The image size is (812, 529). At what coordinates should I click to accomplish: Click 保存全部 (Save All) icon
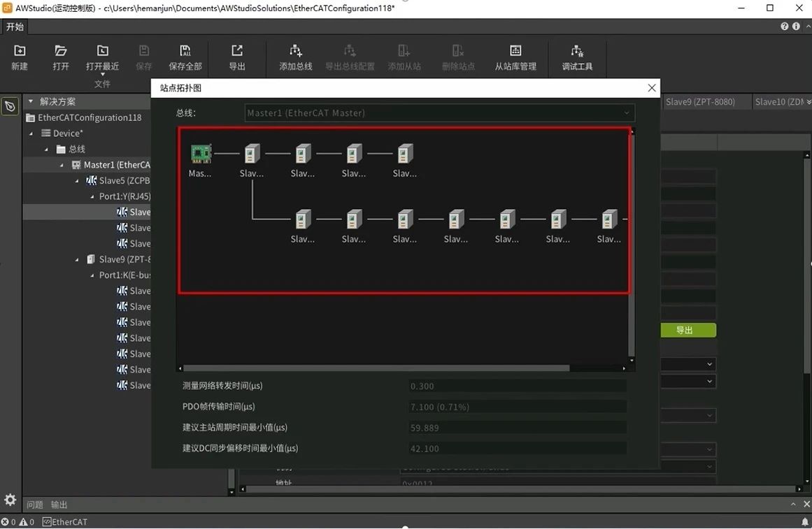tap(185, 51)
